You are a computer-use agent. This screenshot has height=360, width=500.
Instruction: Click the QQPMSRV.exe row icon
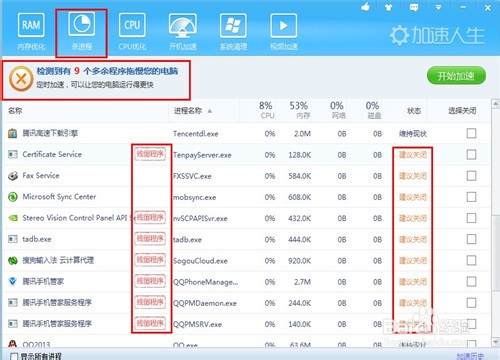[x=13, y=324]
